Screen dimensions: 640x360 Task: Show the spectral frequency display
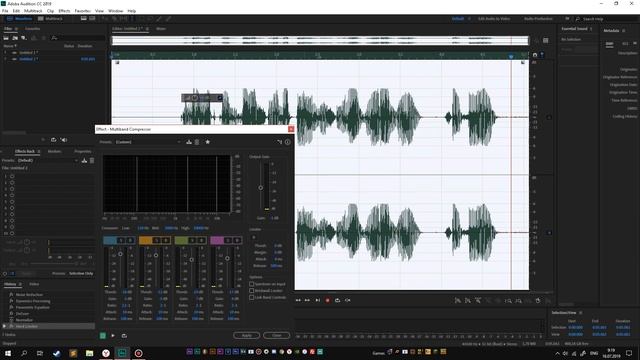(x=84, y=19)
